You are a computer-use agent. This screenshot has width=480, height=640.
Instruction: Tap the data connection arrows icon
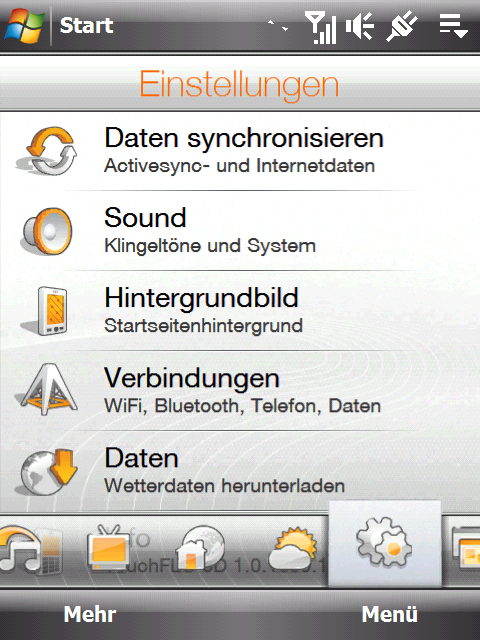point(278,26)
